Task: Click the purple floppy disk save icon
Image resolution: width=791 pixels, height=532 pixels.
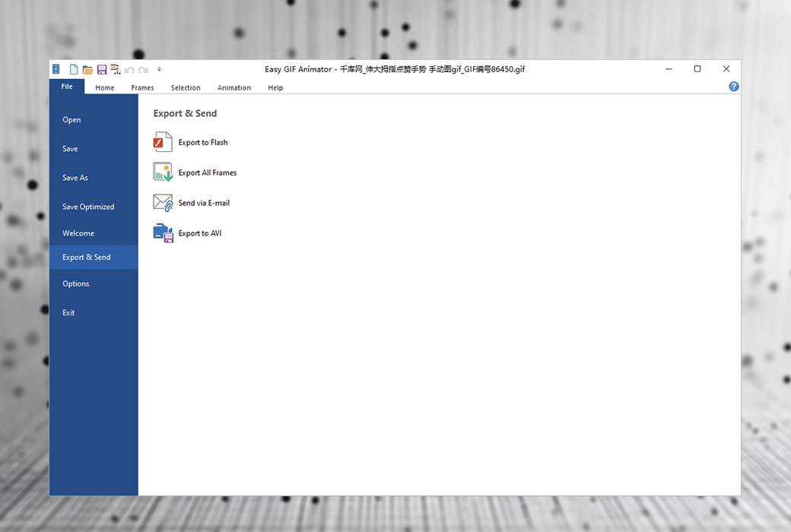Action: pyautogui.click(x=102, y=70)
